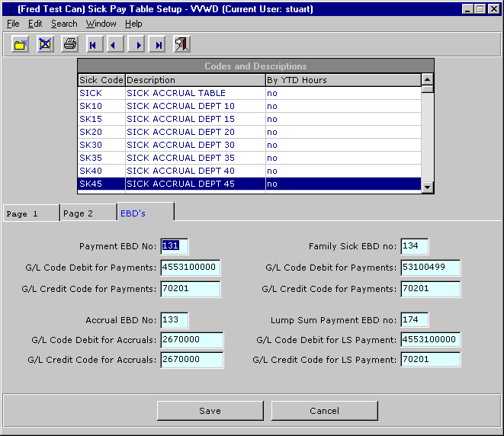The width and height of the screenshot is (504, 436).
Task: Go to the next record
Action: click(137, 45)
